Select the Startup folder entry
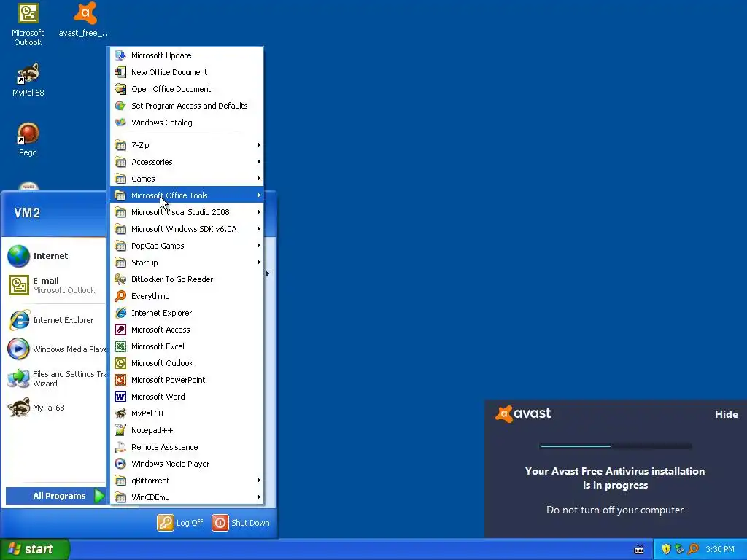 [187, 262]
